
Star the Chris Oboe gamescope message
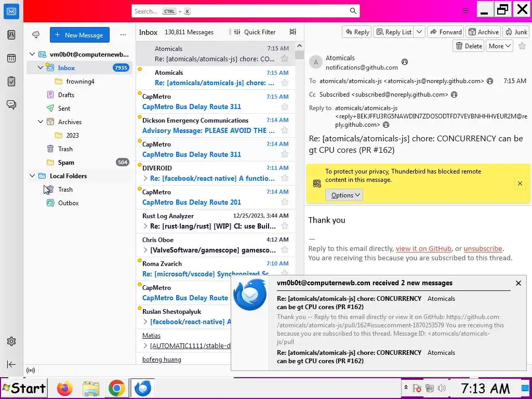(x=285, y=250)
